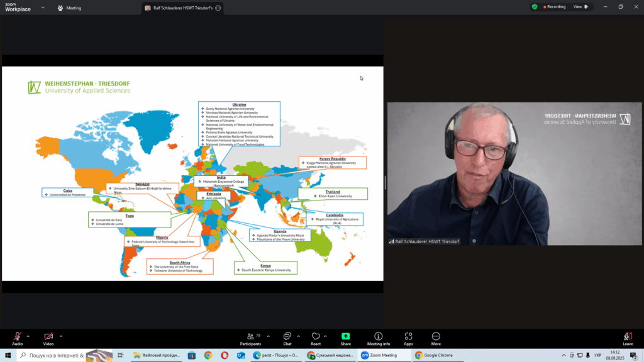Switch to Google Chrome in the taskbar
Image resolution: width=644 pixels, height=362 pixels.
point(434,355)
